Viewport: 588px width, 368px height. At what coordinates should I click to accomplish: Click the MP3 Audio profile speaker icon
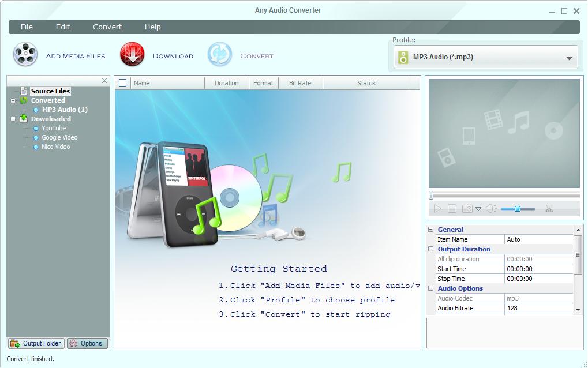(403, 57)
